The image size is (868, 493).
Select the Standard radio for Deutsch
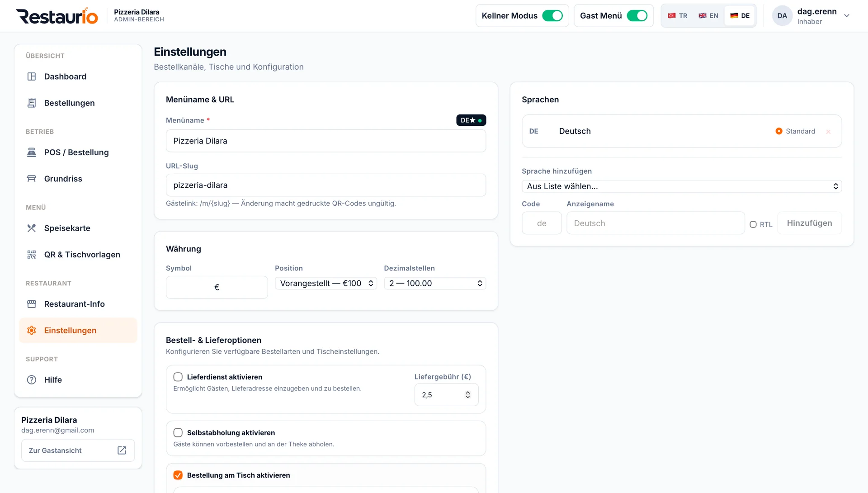pyautogui.click(x=779, y=131)
